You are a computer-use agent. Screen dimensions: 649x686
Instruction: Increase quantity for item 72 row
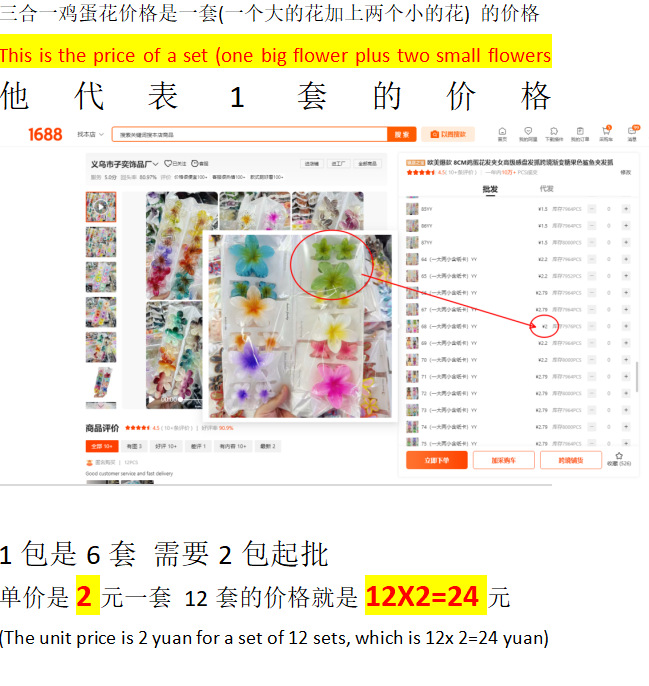[x=626, y=393]
